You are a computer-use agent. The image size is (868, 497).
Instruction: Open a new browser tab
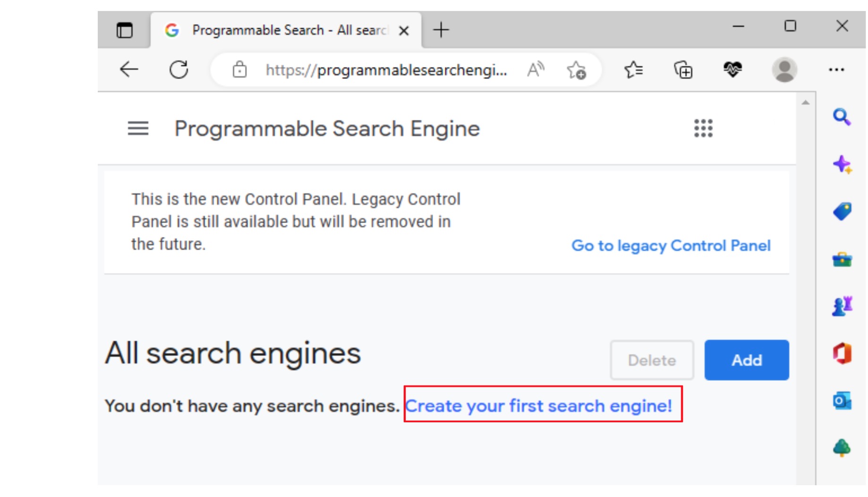(x=441, y=30)
